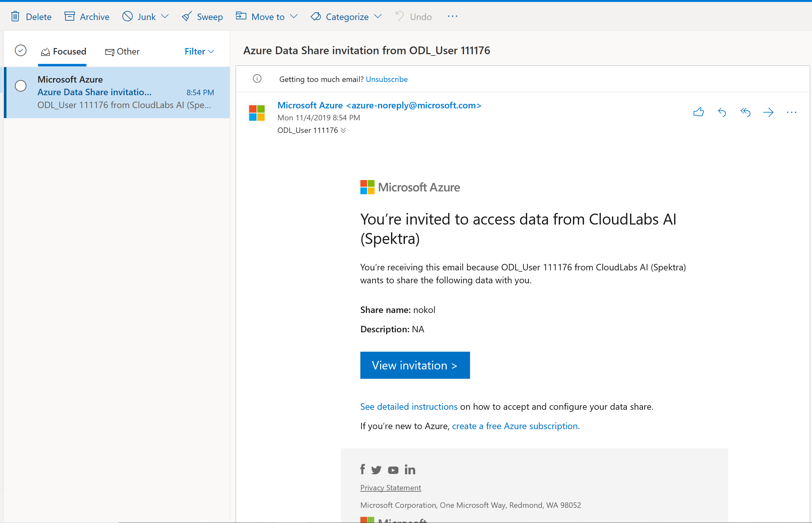Open the See detailed instructions link

pyautogui.click(x=409, y=407)
